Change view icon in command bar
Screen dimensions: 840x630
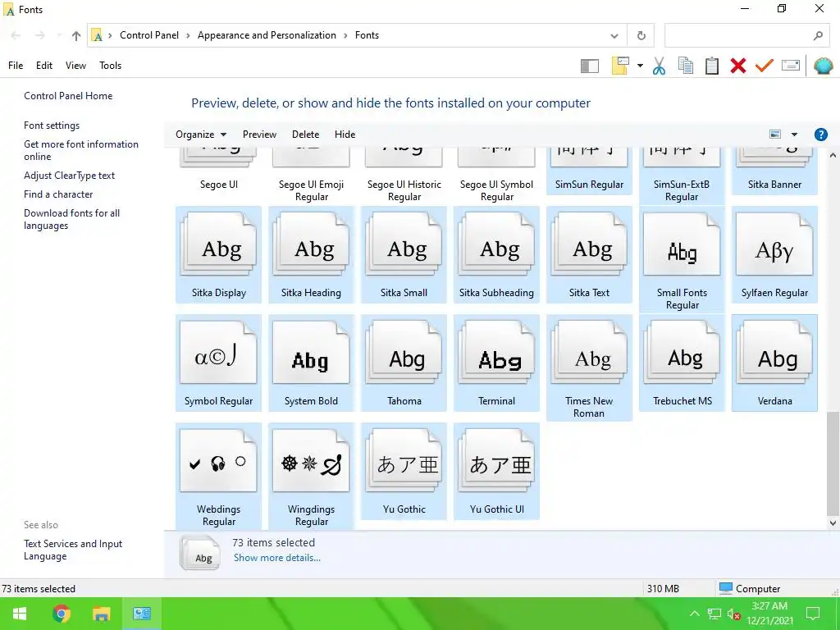coord(775,135)
